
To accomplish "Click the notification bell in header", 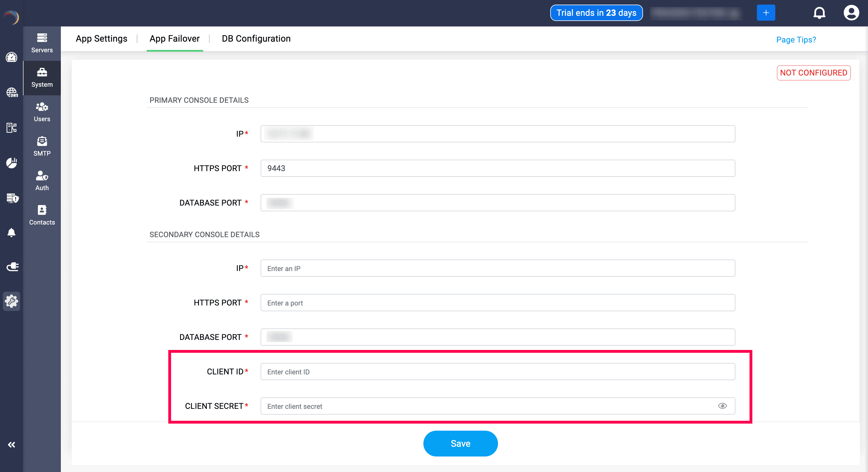I will coord(819,13).
